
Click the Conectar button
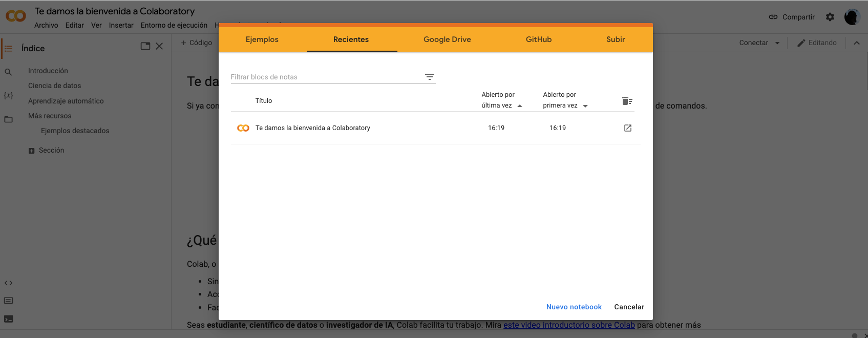point(754,43)
